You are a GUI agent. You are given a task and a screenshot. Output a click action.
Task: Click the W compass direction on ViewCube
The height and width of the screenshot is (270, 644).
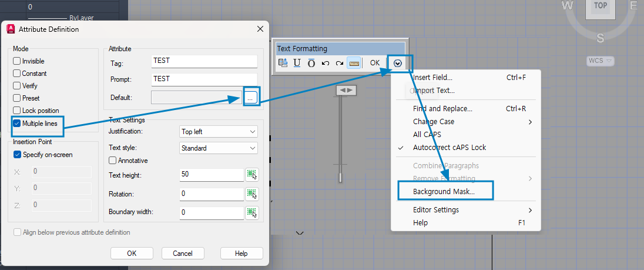point(568,5)
